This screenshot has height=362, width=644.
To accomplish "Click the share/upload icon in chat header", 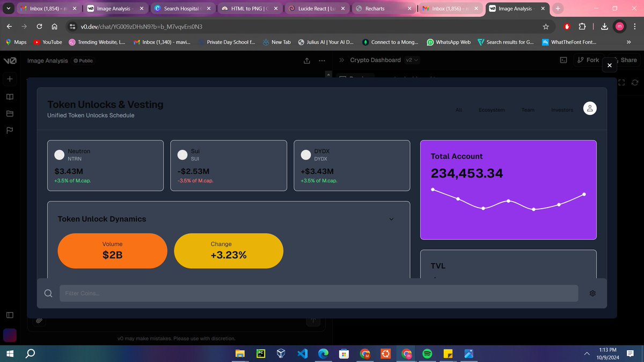I will pos(306,61).
